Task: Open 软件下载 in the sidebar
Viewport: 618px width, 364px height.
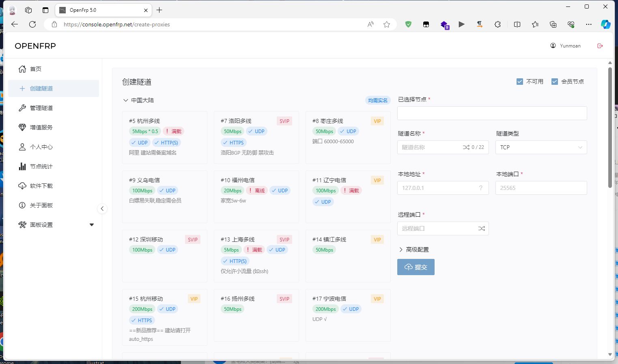Action: [x=54, y=186]
